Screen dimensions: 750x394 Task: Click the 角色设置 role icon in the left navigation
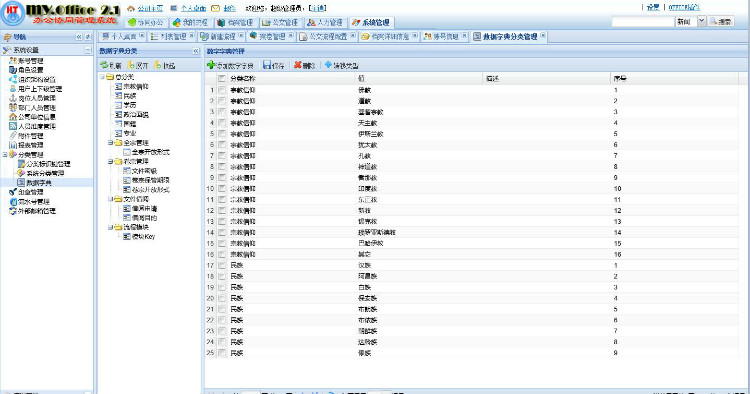point(13,70)
